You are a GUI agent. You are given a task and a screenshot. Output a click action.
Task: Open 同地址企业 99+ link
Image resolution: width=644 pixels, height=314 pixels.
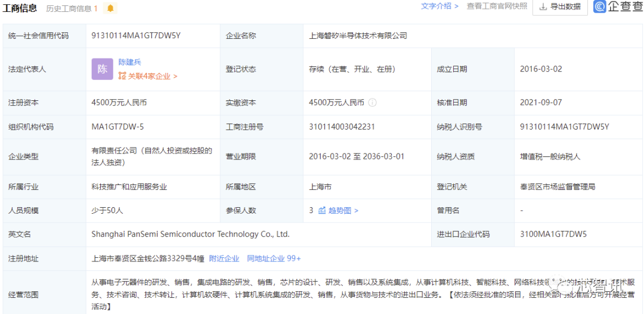274,258
